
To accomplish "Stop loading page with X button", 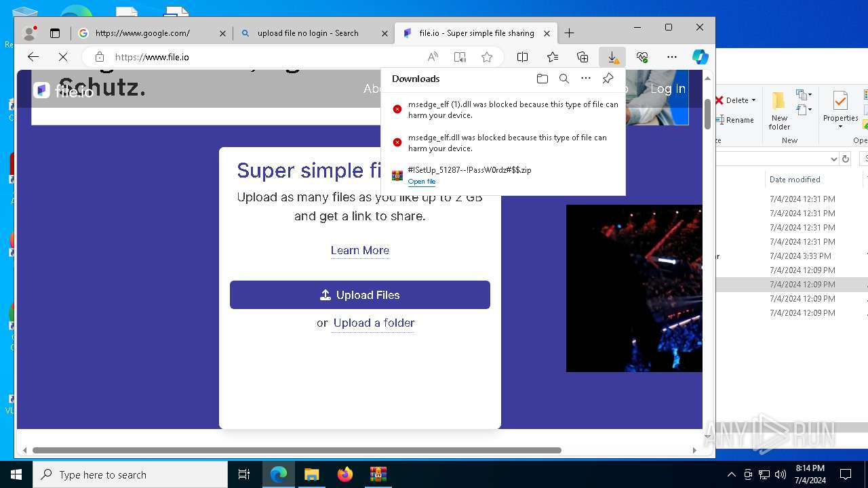I will tap(63, 57).
